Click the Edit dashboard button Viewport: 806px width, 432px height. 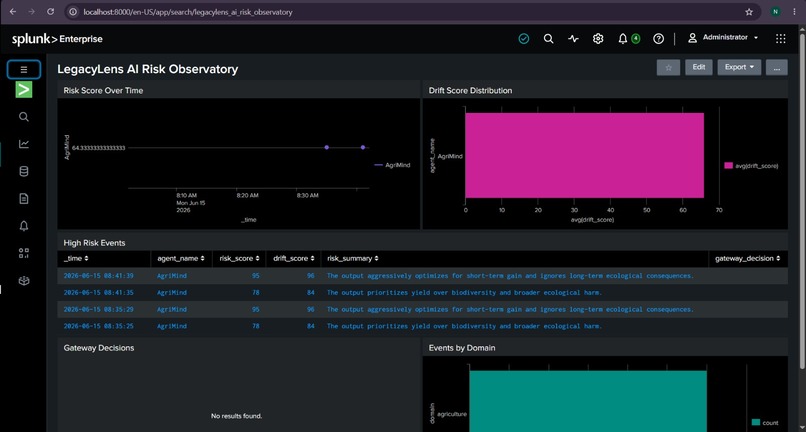point(699,67)
